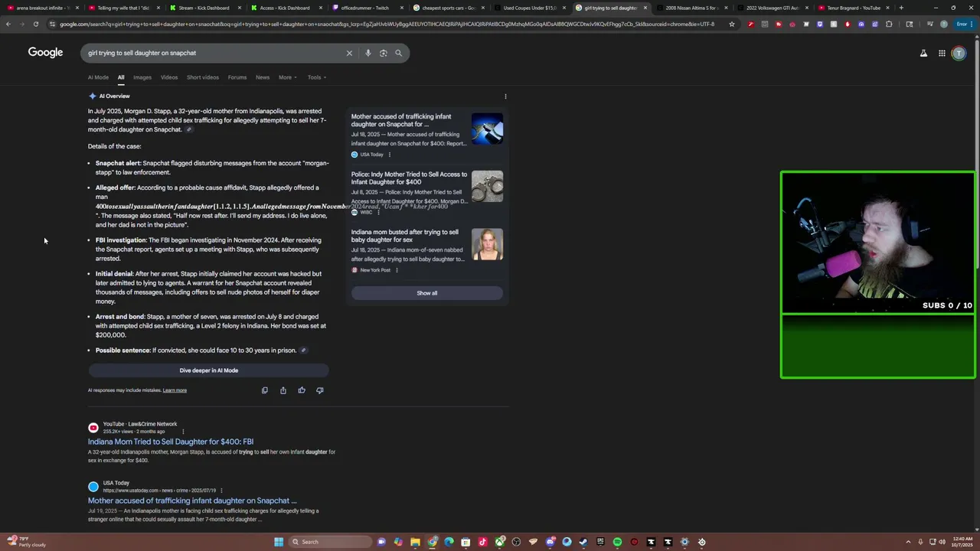
Task: Open the Learn more link
Action: coord(175,390)
